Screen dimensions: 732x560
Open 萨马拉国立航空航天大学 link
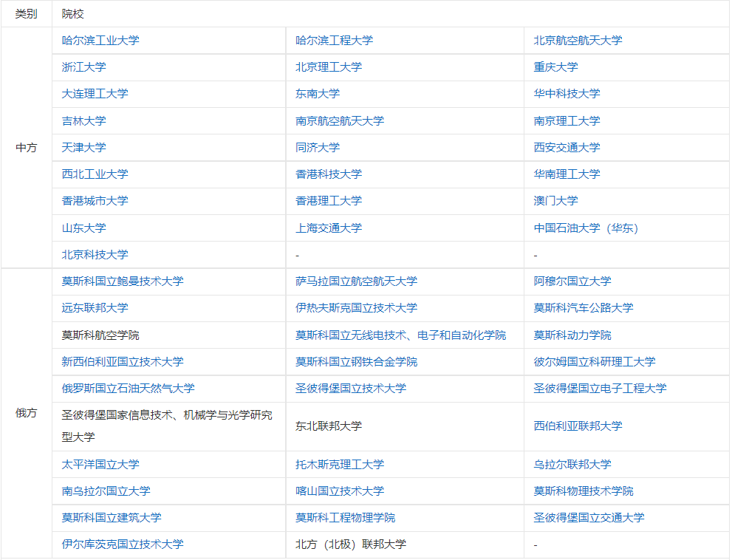tap(357, 281)
